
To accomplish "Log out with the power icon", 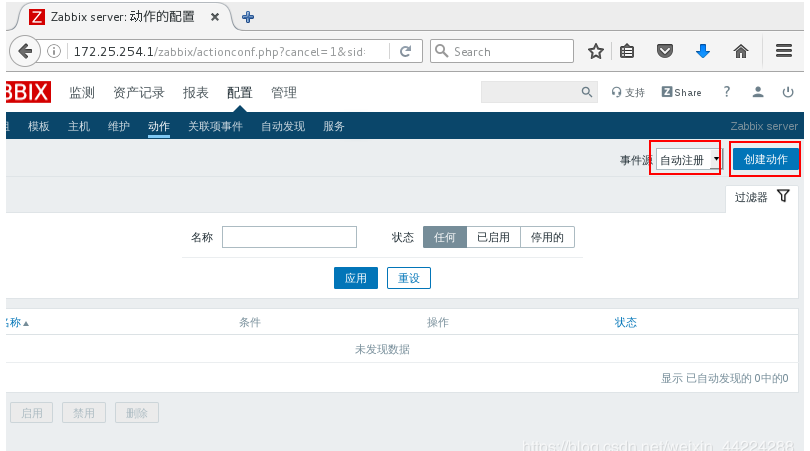I will coord(788,92).
